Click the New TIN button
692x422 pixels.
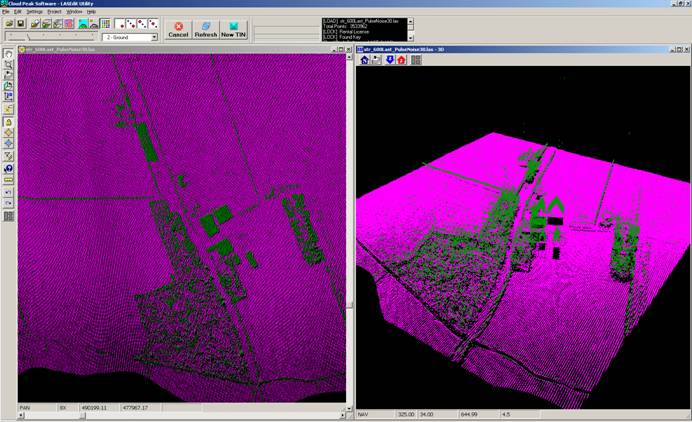[x=235, y=29]
